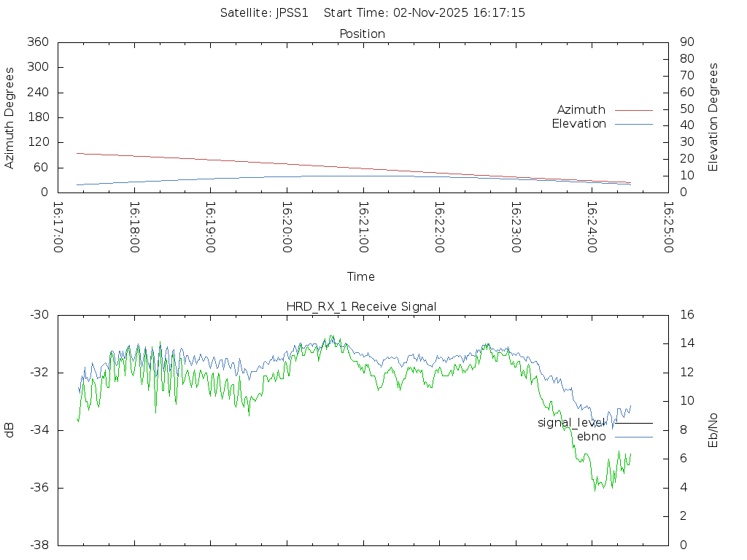This screenshot has height=560, width=747.
Task: Click the 16:25:00 time tick label
Action: pos(667,227)
